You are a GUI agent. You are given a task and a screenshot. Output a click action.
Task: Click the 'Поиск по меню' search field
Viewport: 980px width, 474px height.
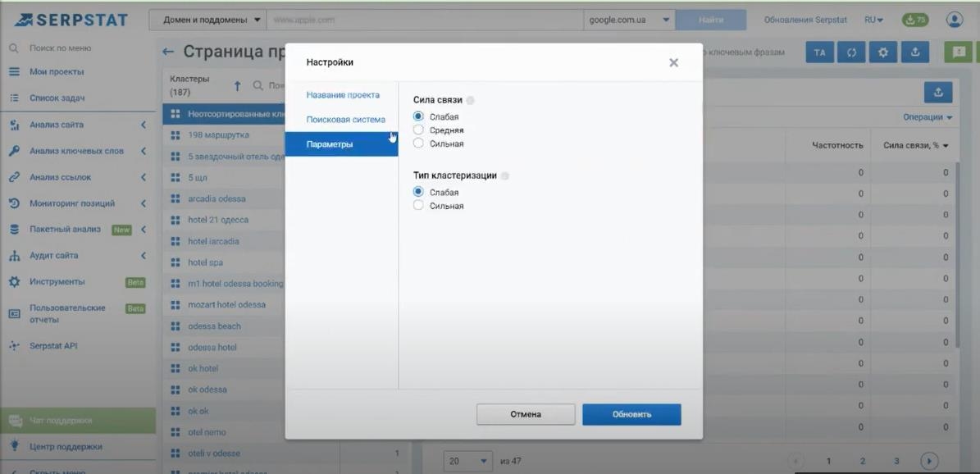click(61, 48)
